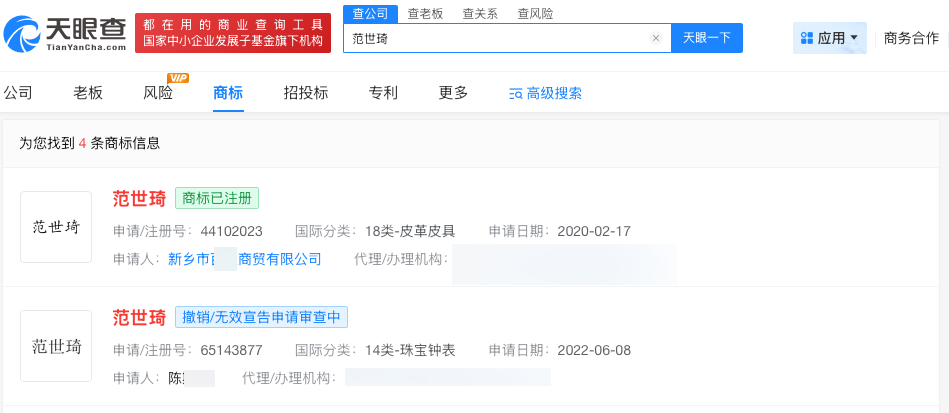Select the 查关系 search tab
This screenshot has height=413, width=949.
(x=480, y=14)
